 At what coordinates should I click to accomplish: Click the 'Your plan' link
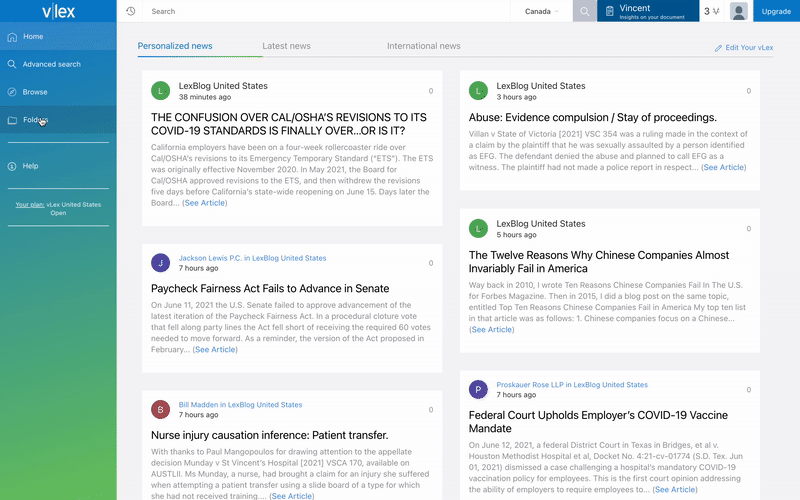click(x=30, y=205)
